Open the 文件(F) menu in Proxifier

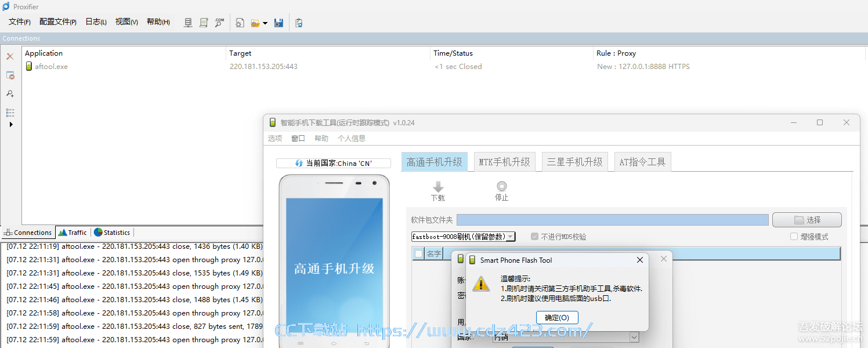[20, 22]
